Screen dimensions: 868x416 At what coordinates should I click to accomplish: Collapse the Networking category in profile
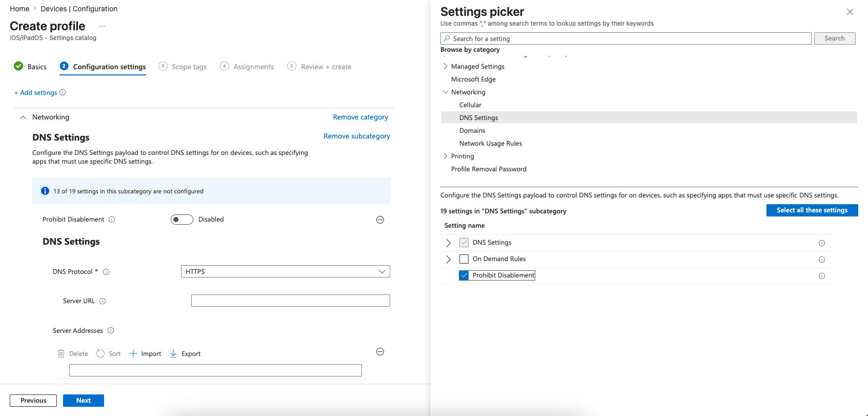click(x=23, y=117)
